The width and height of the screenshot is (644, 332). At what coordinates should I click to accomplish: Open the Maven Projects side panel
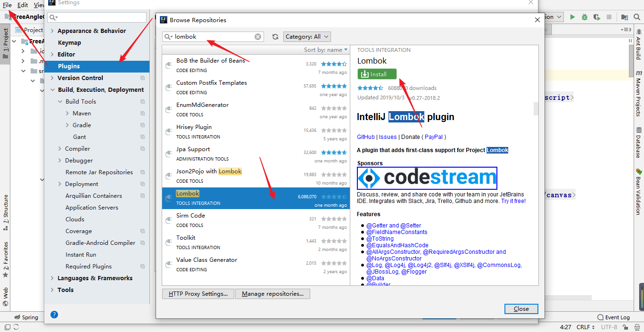[x=639, y=93]
